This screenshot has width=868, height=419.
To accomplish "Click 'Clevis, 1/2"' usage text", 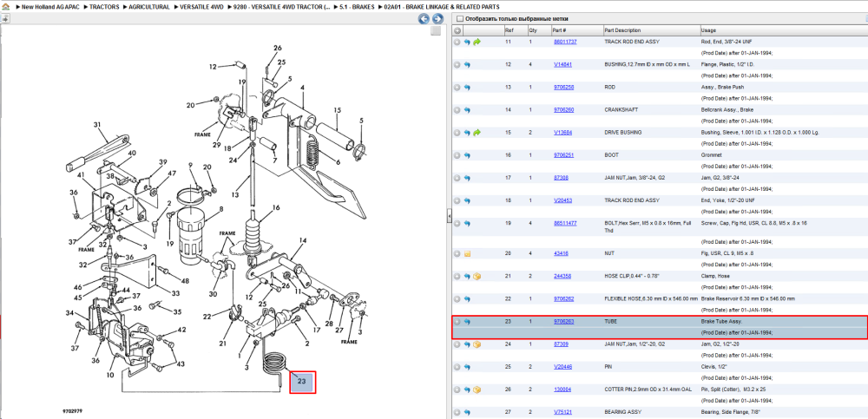I will click(x=714, y=367).
